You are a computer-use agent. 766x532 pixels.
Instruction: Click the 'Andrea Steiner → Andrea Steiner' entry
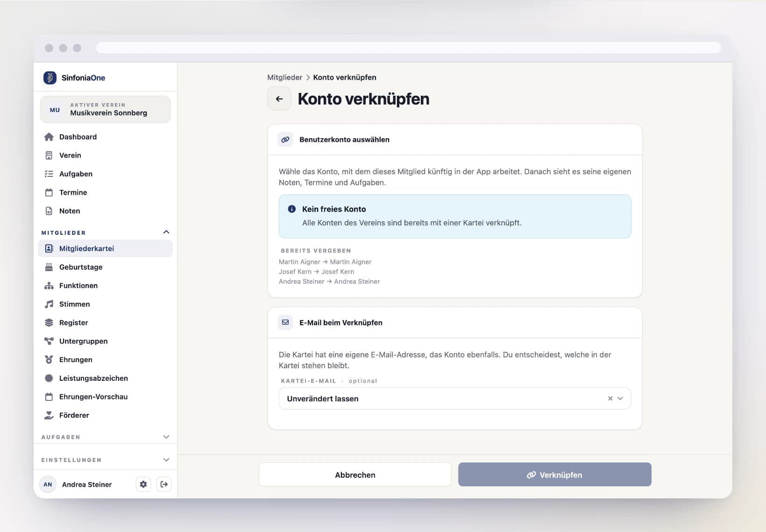(329, 281)
